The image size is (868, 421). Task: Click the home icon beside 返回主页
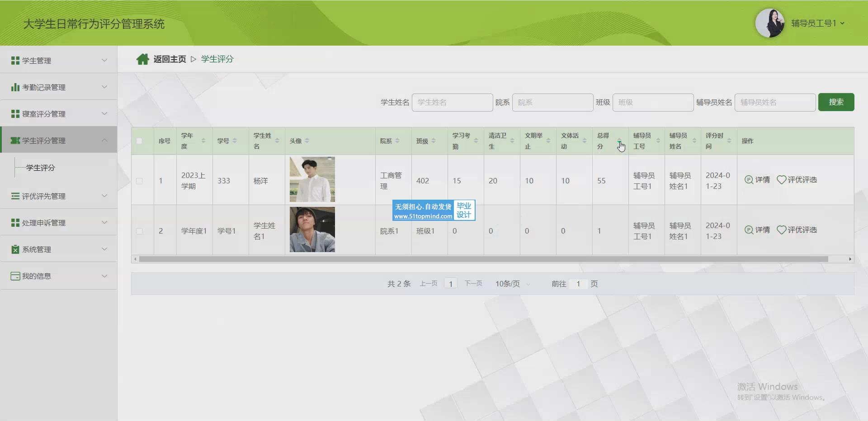[x=143, y=59]
